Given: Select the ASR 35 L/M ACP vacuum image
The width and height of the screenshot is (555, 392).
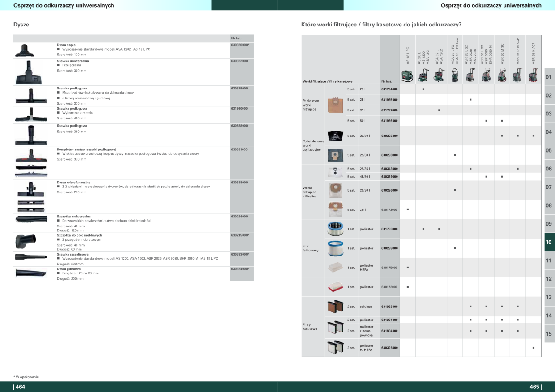Looking at the screenshot, I should [x=517, y=75].
